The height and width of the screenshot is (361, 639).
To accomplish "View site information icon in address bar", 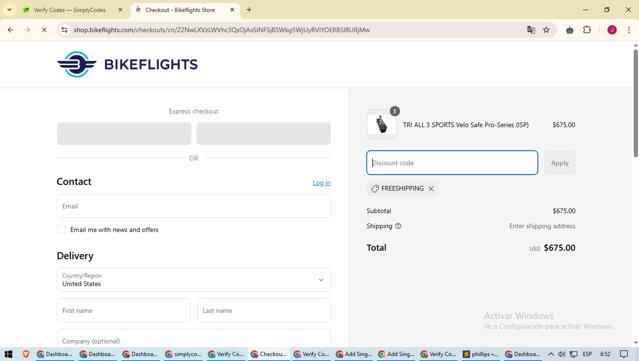I will click(64, 30).
